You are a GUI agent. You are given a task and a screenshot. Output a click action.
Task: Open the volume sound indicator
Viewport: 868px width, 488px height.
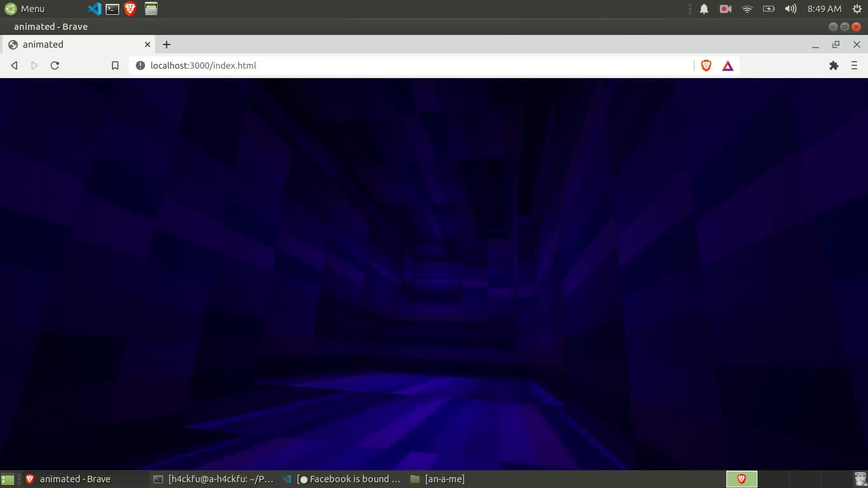[790, 9]
